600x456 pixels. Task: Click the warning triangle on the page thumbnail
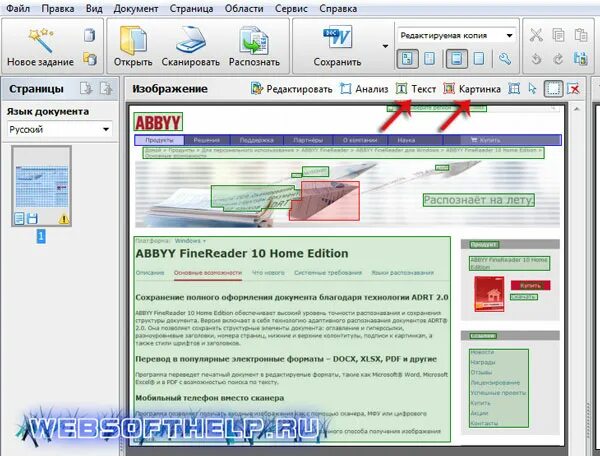click(64, 219)
